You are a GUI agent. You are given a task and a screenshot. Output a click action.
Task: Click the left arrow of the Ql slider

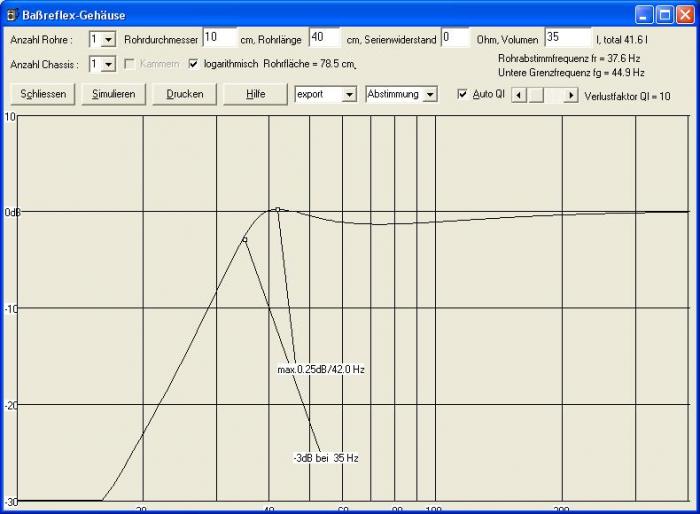[517, 94]
